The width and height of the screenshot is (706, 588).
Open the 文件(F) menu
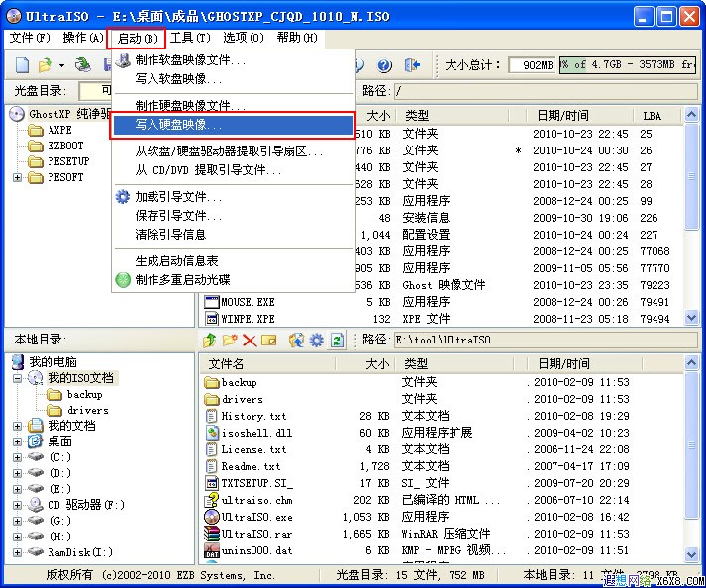(x=30, y=38)
